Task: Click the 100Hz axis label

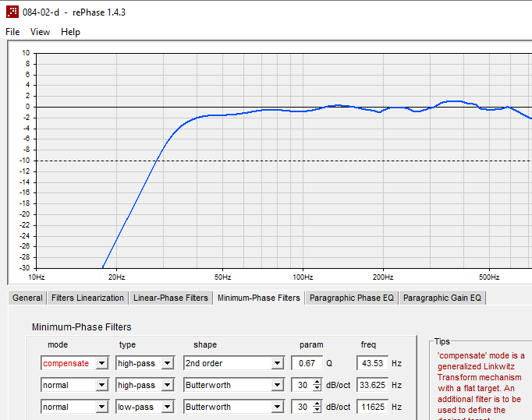Action: point(303,277)
